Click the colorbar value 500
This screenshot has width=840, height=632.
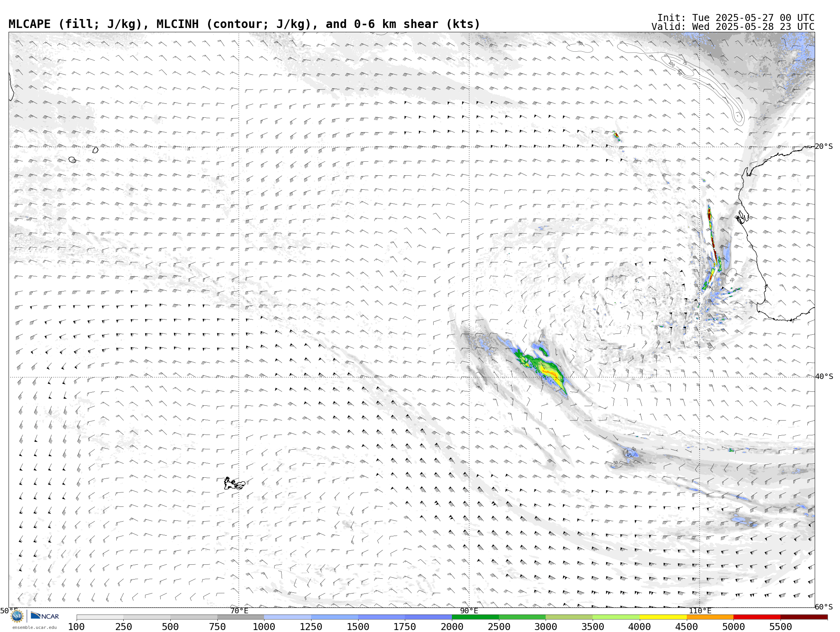170,627
